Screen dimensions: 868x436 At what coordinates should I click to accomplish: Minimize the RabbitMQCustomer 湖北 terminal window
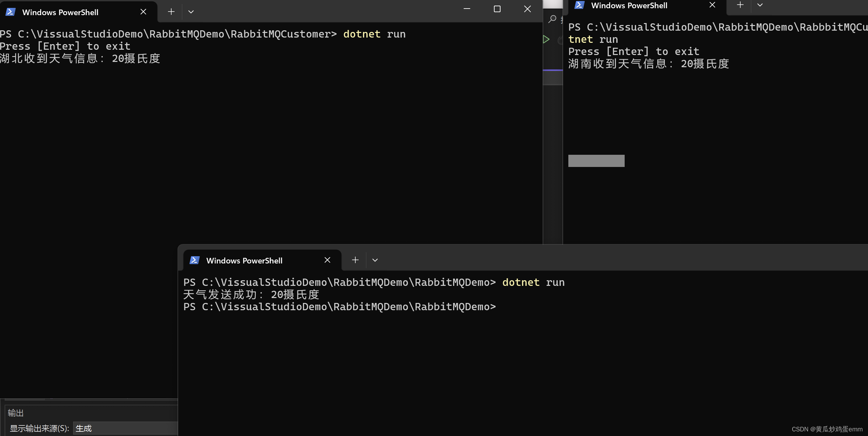coord(467,9)
